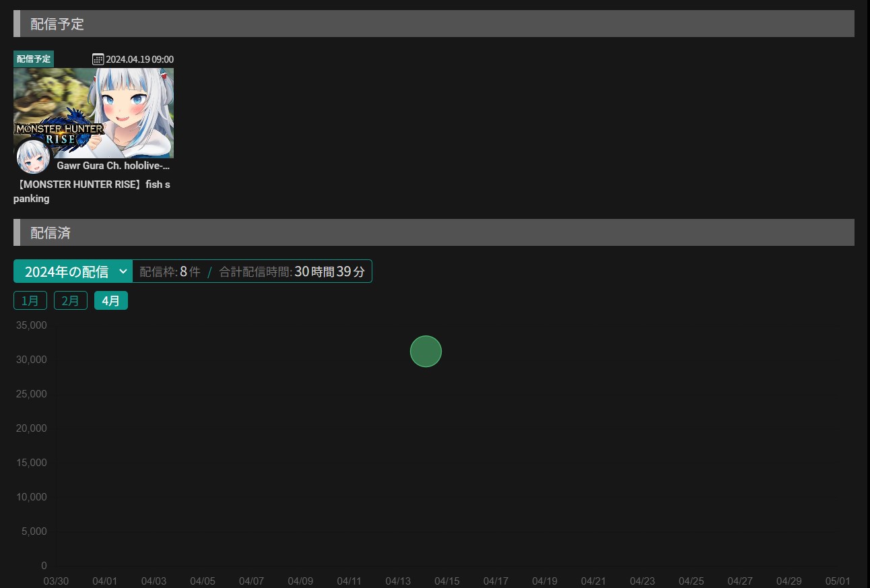Click the calendar icon beside 2024.04.19 09:00

click(x=98, y=59)
